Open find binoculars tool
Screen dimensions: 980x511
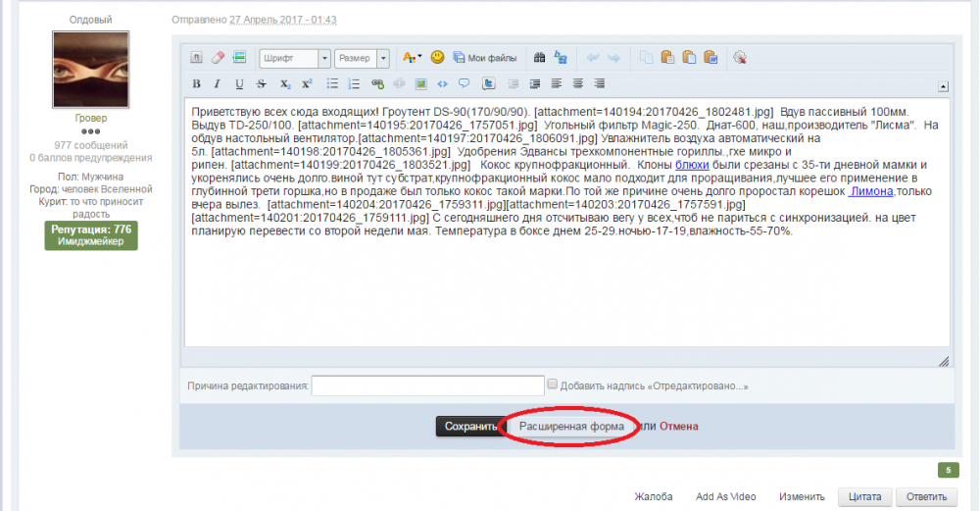pyautogui.click(x=539, y=58)
